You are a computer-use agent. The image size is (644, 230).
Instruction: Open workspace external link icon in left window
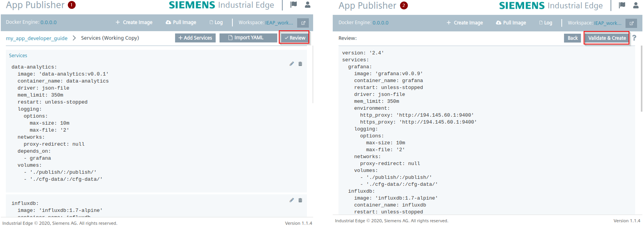click(303, 23)
